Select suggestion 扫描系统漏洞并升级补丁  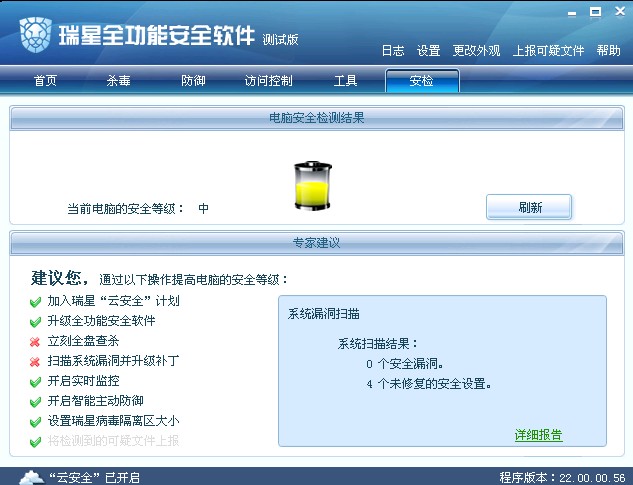[113, 361]
